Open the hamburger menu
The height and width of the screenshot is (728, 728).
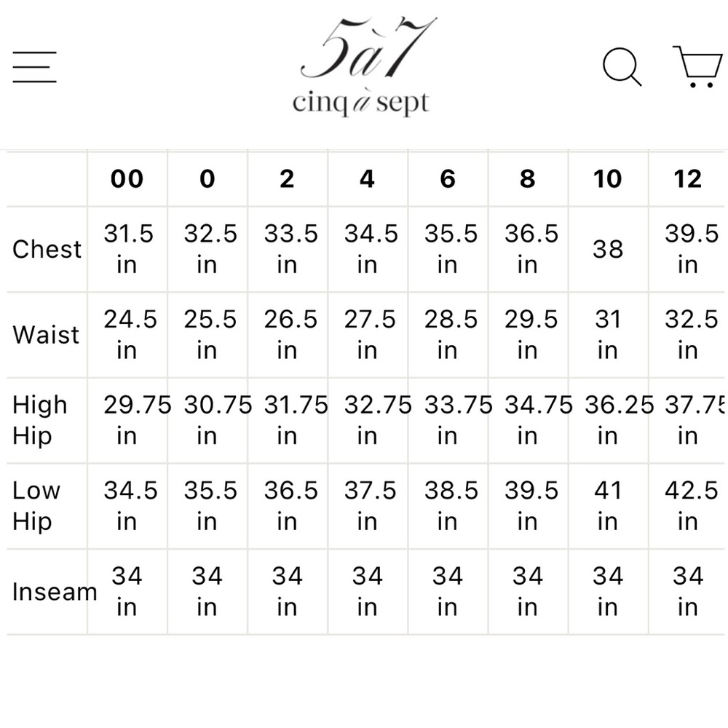34,67
